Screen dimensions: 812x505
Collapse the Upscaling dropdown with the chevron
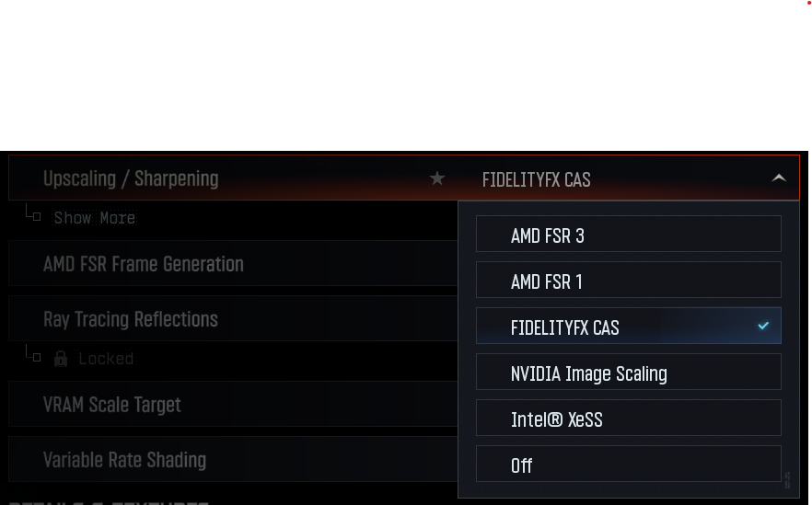779,178
